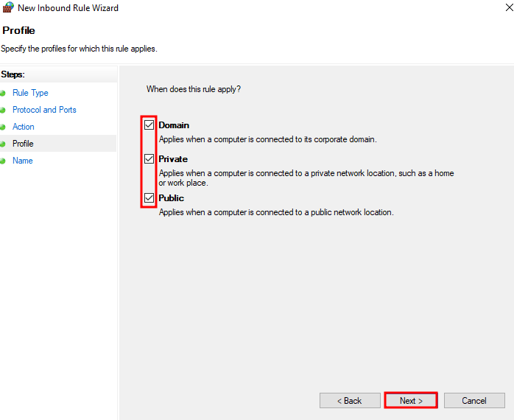Screen dimensions: 514x420
Task: Close the New Inbound Rule Wizard window
Action: tap(509, 7)
